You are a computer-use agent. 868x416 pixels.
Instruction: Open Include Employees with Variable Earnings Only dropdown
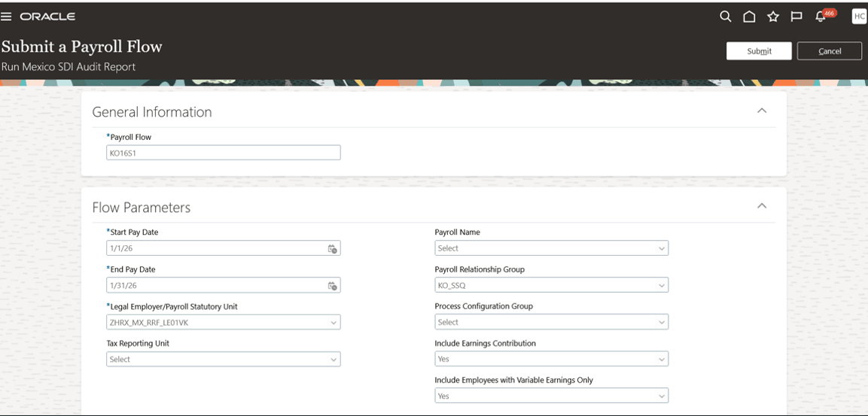[551, 396]
